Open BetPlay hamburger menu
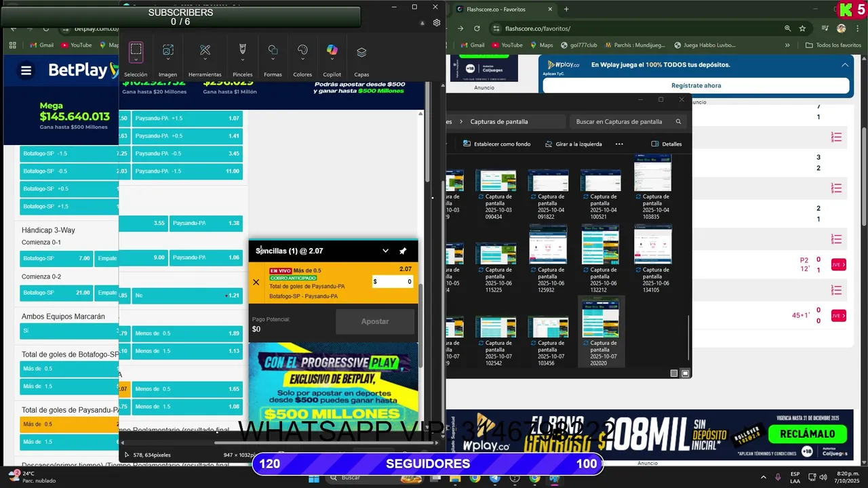Screen dimensions: 868x488 pos(26,70)
